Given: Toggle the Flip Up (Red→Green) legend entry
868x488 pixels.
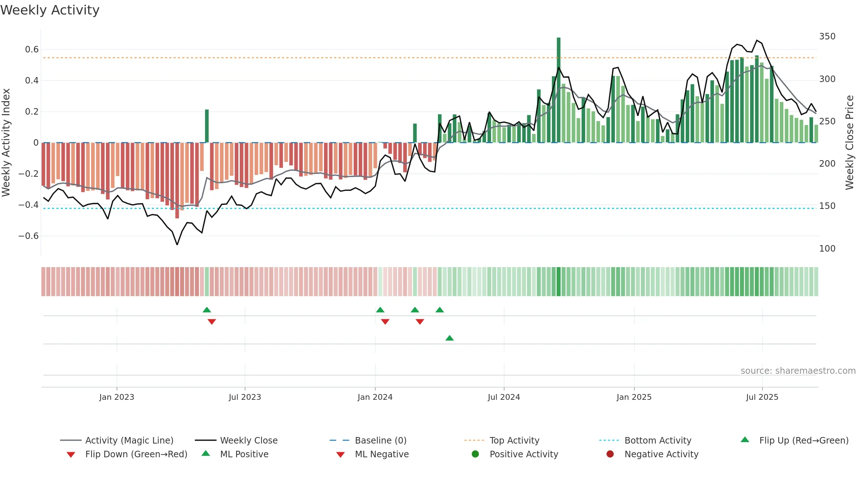Looking at the screenshot, I should click(795, 440).
